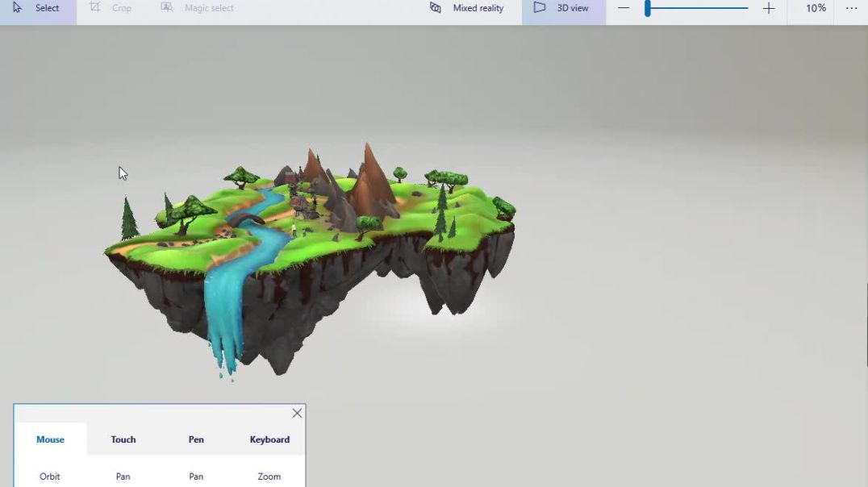The image size is (868, 487).
Task: Close the controls help panel
Action: point(297,413)
